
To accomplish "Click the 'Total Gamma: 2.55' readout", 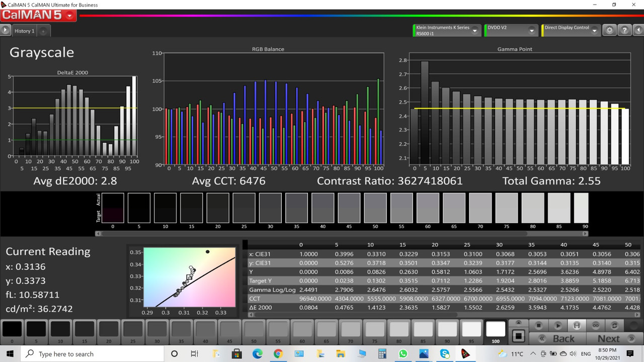I will [551, 181].
